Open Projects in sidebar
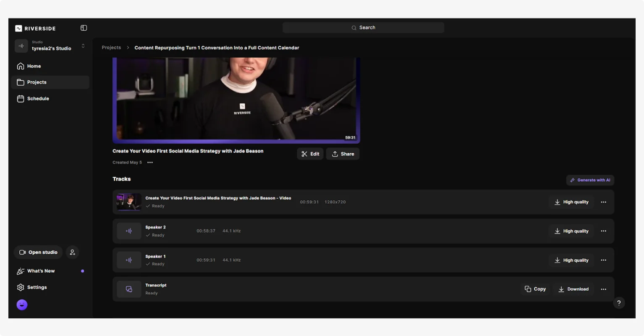The height and width of the screenshot is (336, 644). click(50, 82)
